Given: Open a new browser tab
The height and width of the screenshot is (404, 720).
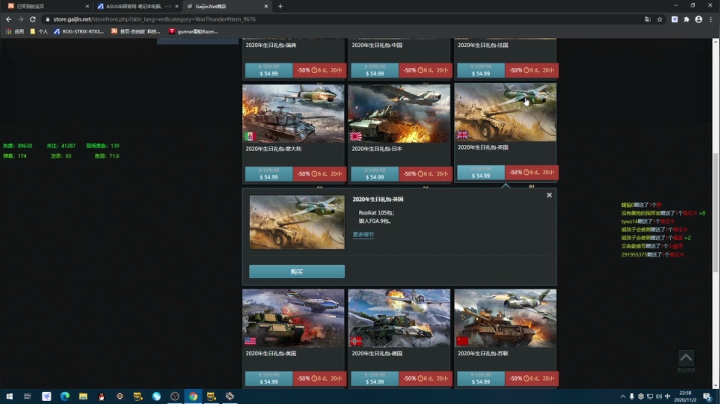Looking at the screenshot, I should 280,6.
